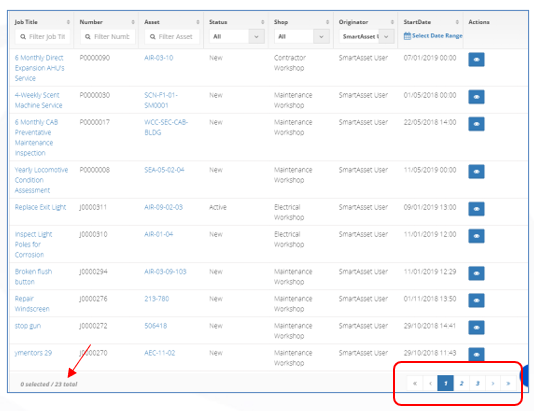Sort by Originator column arrows
The width and height of the screenshot is (534, 411).
click(x=392, y=22)
